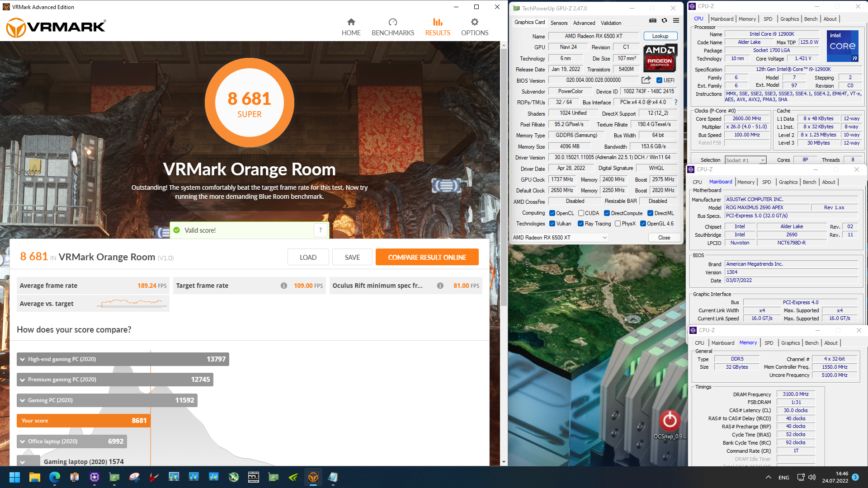The width and height of the screenshot is (868, 488).
Task: Click the LOAD button
Action: [308, 257]
